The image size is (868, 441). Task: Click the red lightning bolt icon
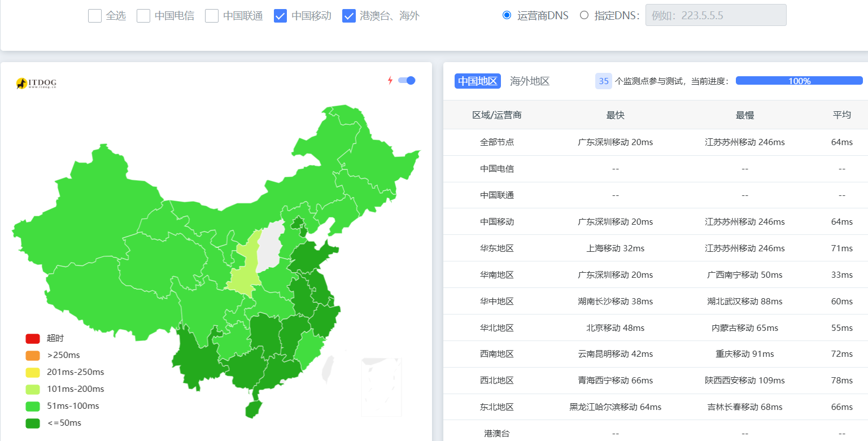(390, 80)
